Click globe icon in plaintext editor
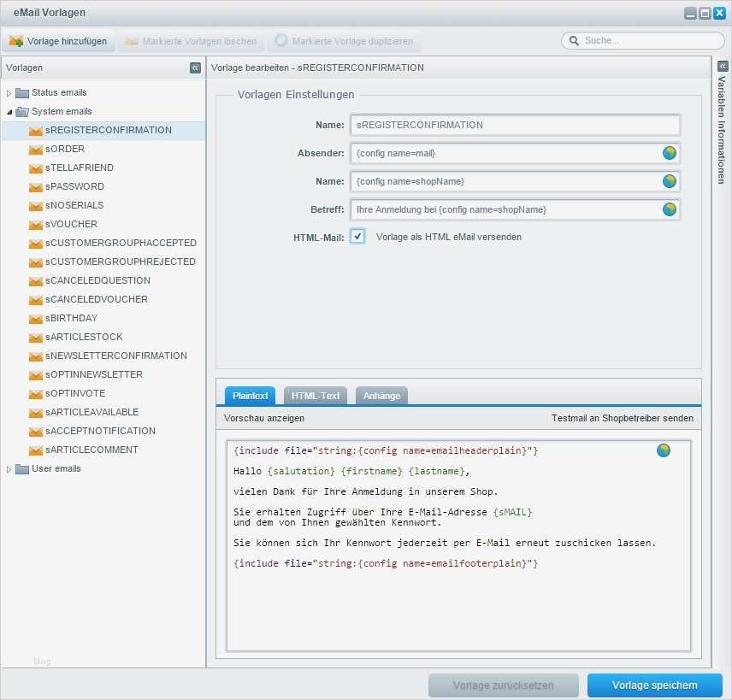This screenshot has height=700, width=732. pyautogui.click(x=663, y=450)
